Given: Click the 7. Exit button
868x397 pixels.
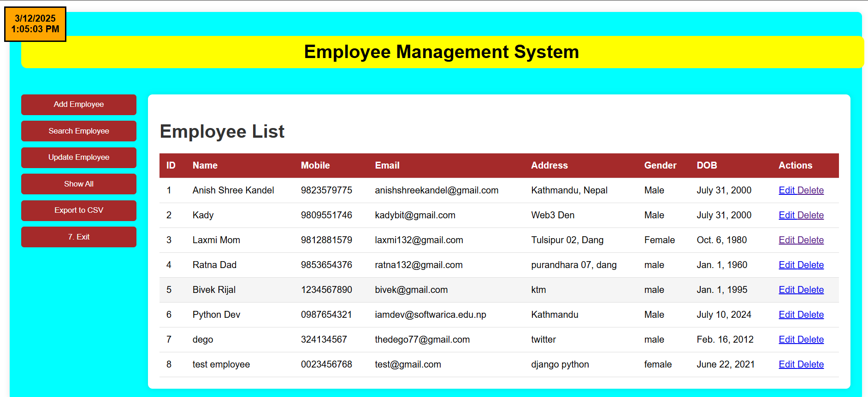Looking at the screenshot, I should click(79, 237).
